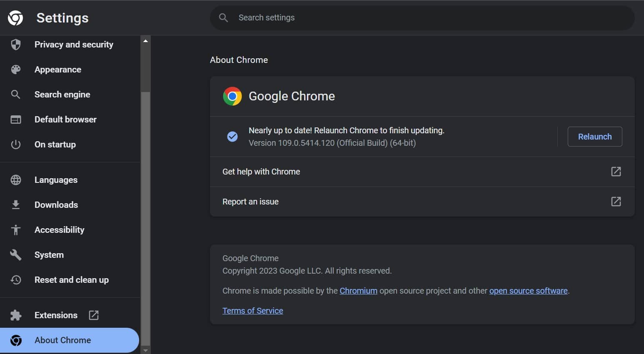
Task: Click the Relaunch button to finish updating
Action: coord(594,137)
